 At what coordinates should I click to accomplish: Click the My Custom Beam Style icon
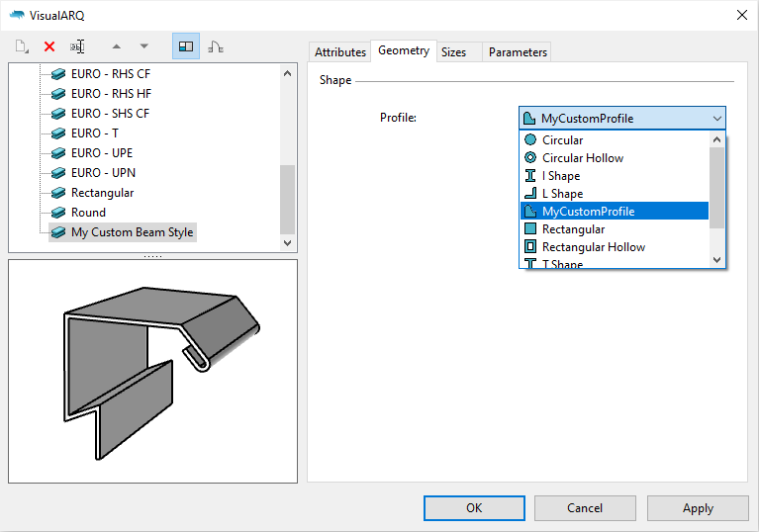click(58, 232)
